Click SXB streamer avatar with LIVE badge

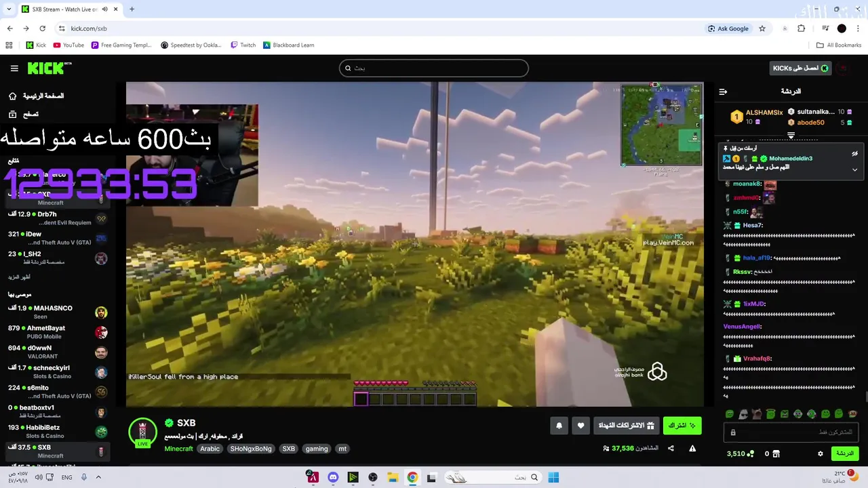(x=142, y=432)
